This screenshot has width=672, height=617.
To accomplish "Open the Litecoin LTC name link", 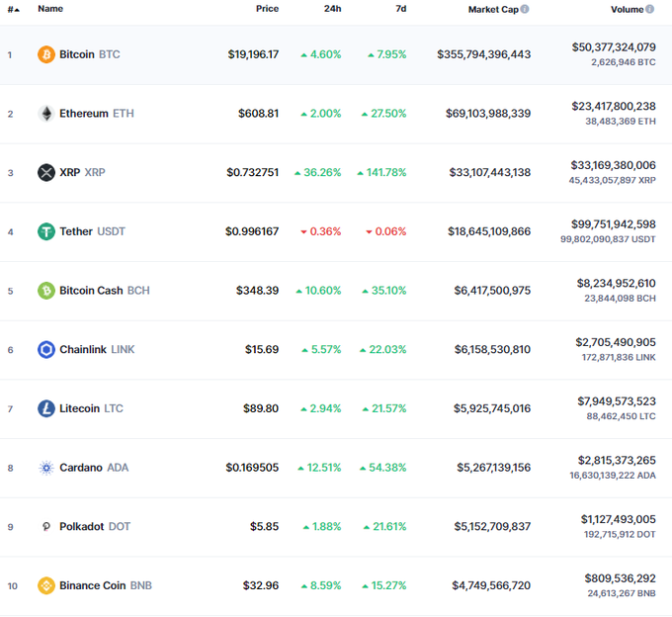I will 91,408.
